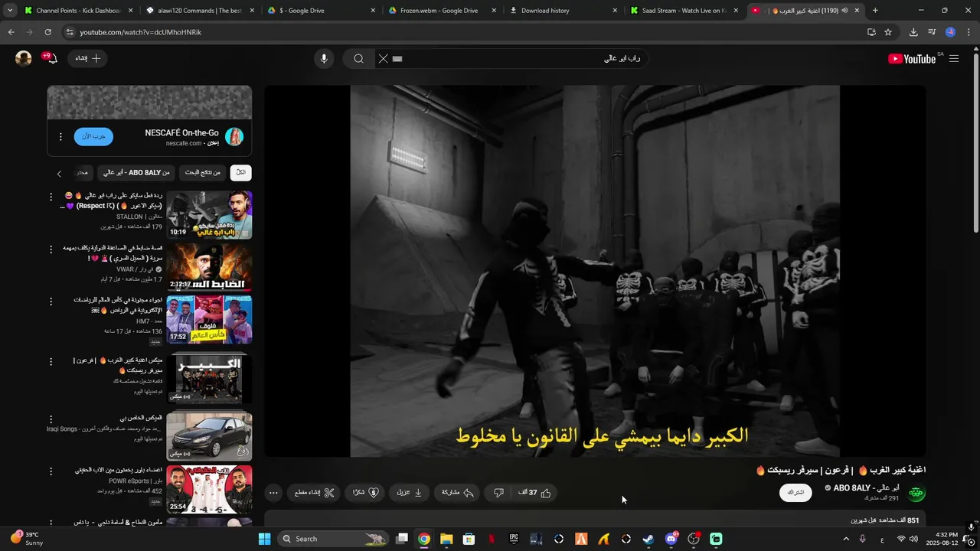Open the weather widget showing 39°C
The image size is (980, 551).
[x=28, y=539]
